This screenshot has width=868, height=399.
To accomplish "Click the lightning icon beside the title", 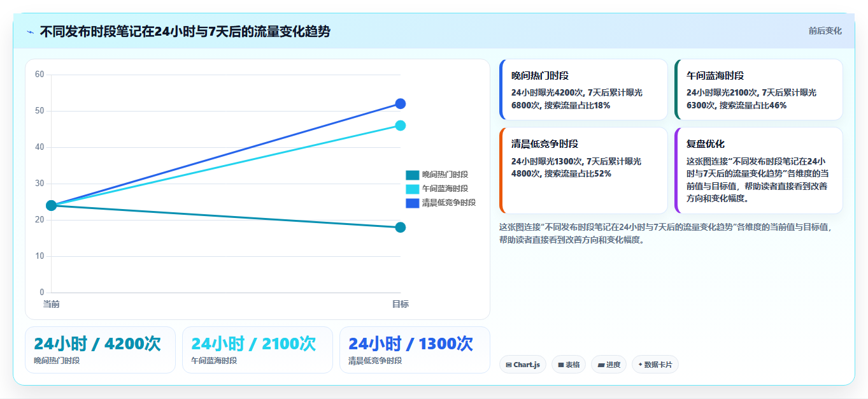I will coord(30,32).
